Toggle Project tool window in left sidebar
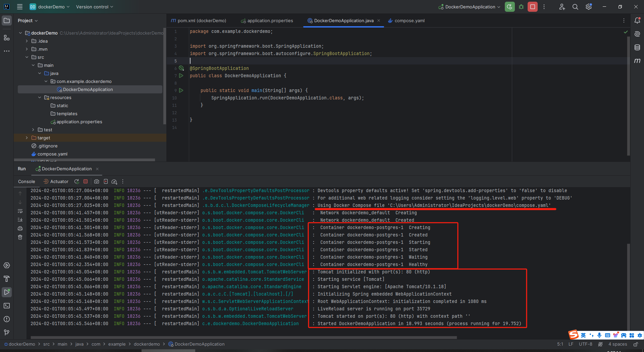 [7, 20]
